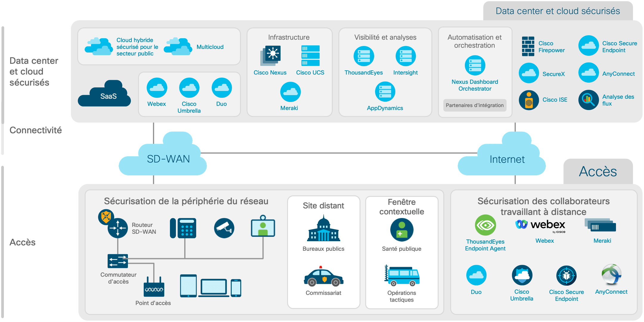This screenshot has height=322, width=644.
Task: Click the Site distant heading
Action: tap(323, 206)
